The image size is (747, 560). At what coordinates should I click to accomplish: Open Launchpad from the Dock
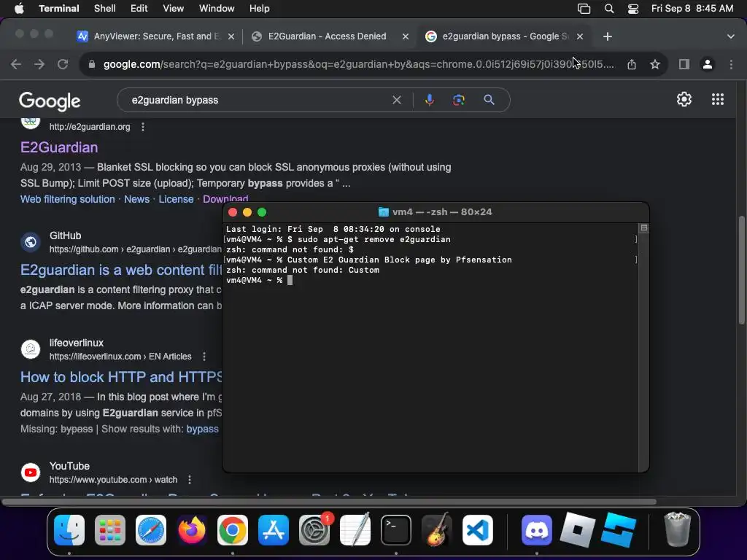click(x=110, y=530)
